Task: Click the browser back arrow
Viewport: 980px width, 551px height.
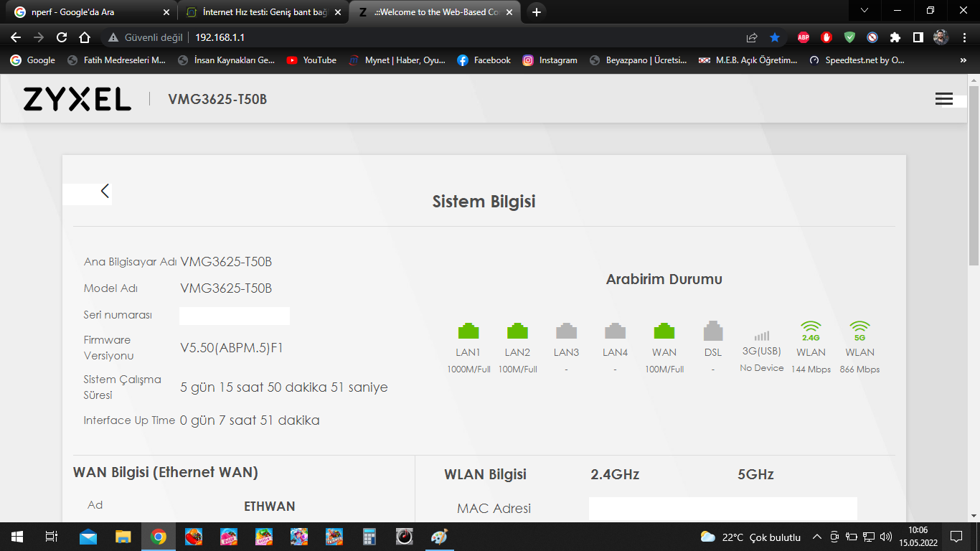Action: [16, 37]
